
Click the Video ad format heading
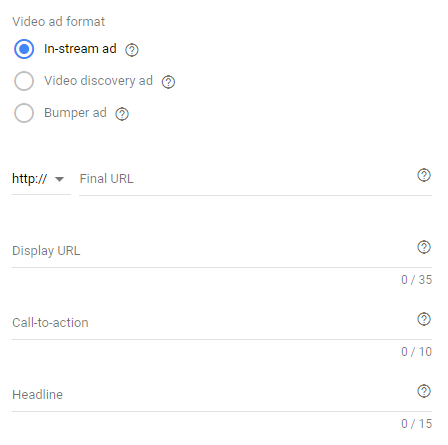(x=58, y=22)
